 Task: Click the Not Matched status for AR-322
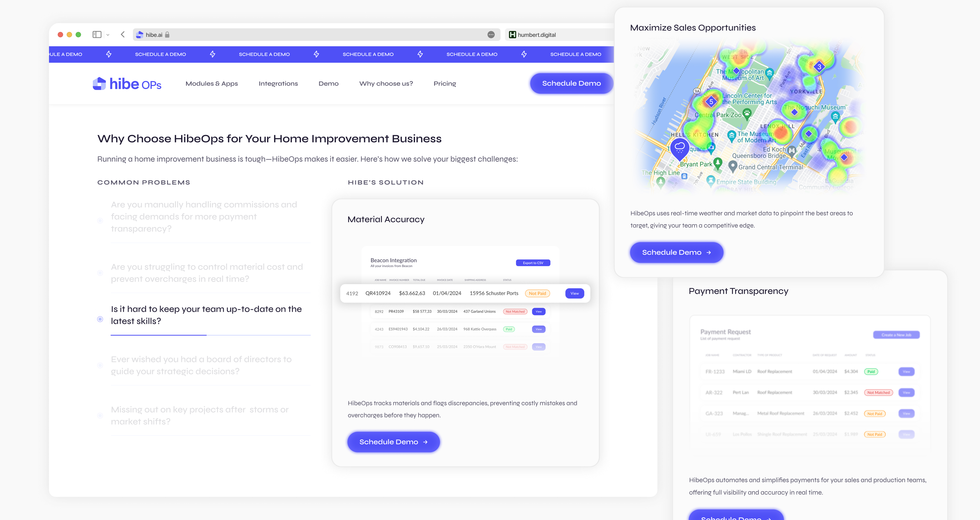coord(878,393)
